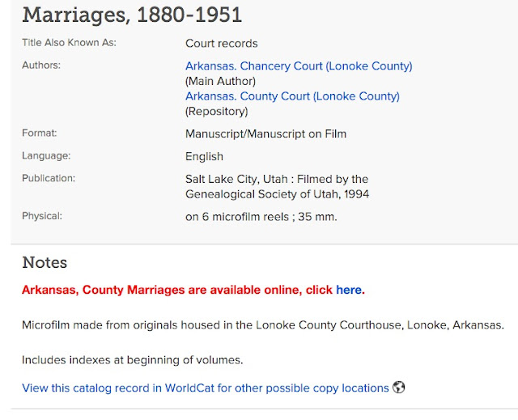View this catalog record in WorldCat
The image size is (518, 420).
(x=205, y=388)
